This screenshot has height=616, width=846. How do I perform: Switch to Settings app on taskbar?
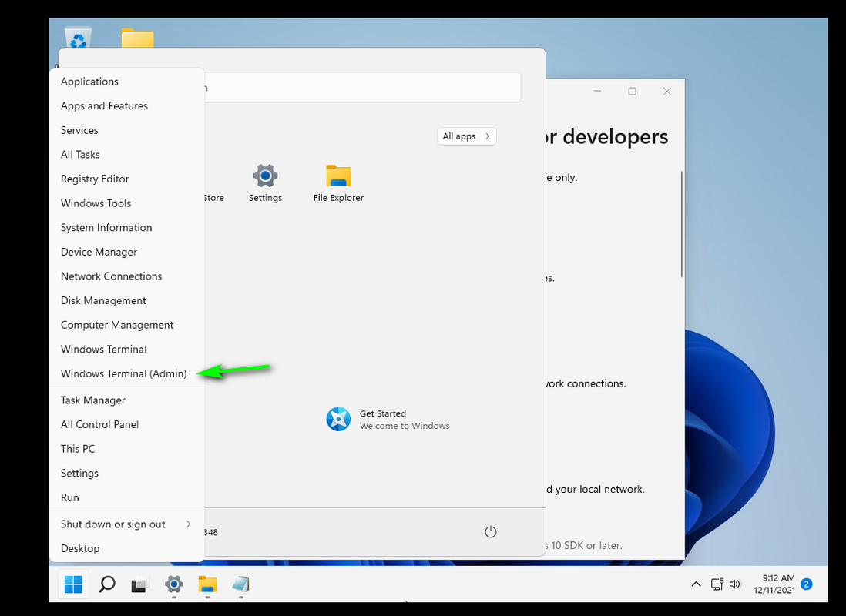173,584
